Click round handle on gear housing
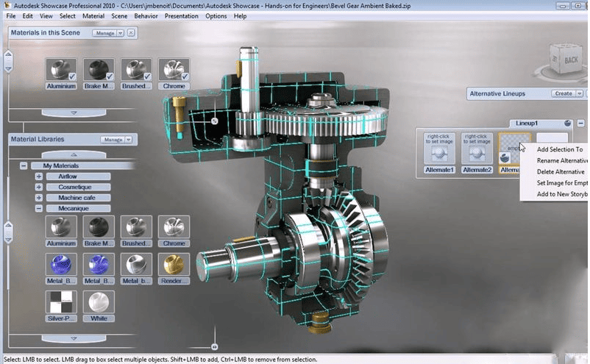Image resolution: width=590 pixels, height=364 pixels. 215,121
